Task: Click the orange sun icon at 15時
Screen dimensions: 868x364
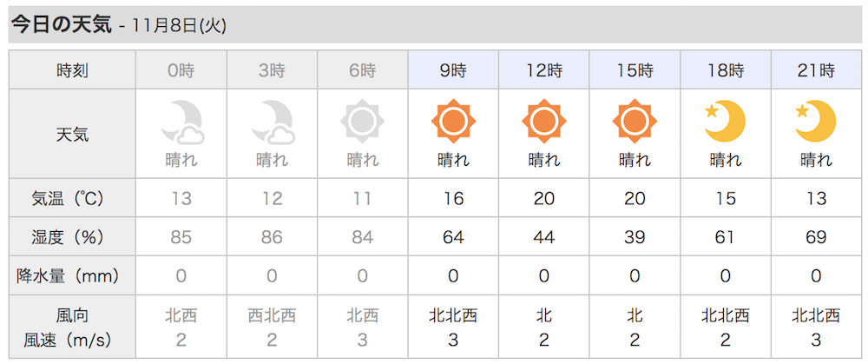Action: coord(635,121)
